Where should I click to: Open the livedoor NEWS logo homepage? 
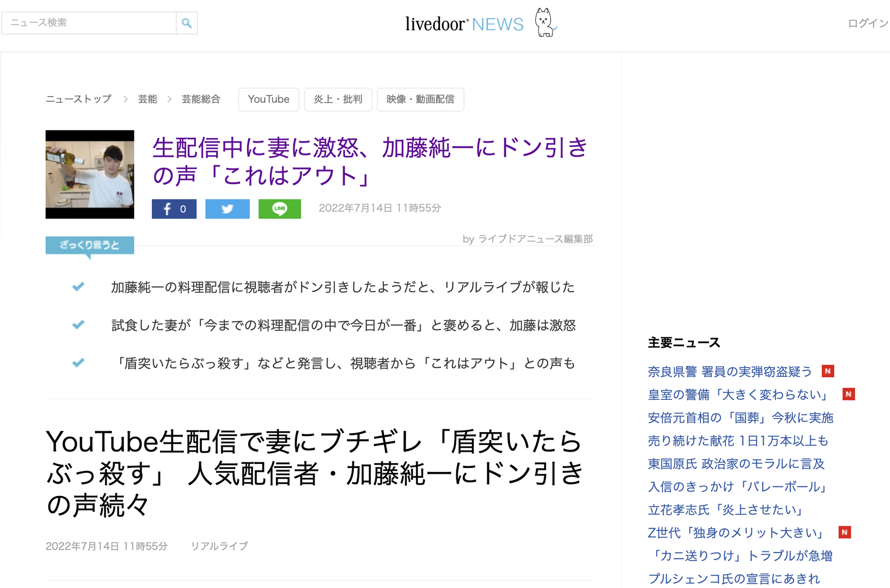click(x=464, y=24)
